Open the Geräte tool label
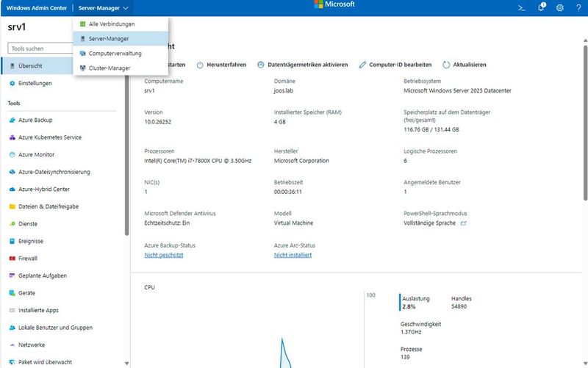 tap(26, 293)
